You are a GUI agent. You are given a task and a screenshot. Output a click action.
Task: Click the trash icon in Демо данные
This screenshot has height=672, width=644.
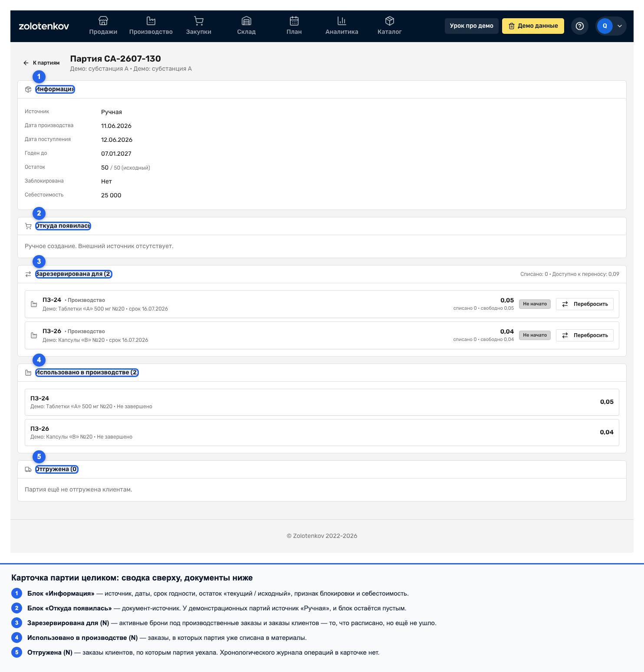(512, 26)
